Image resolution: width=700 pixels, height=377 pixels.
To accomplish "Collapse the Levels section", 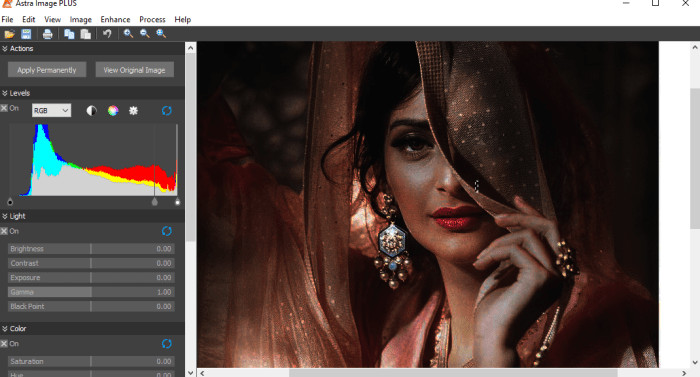I will (x=5, y=93).
